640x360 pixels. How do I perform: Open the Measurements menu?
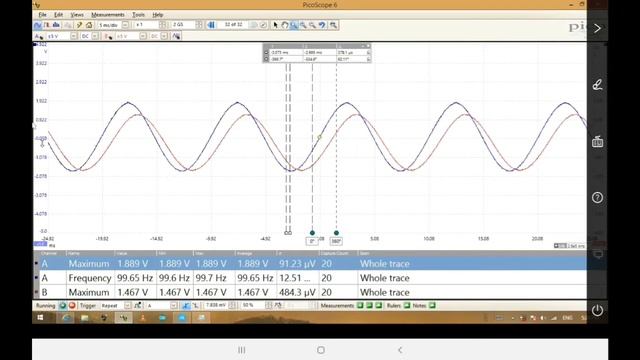pos(108,15)
